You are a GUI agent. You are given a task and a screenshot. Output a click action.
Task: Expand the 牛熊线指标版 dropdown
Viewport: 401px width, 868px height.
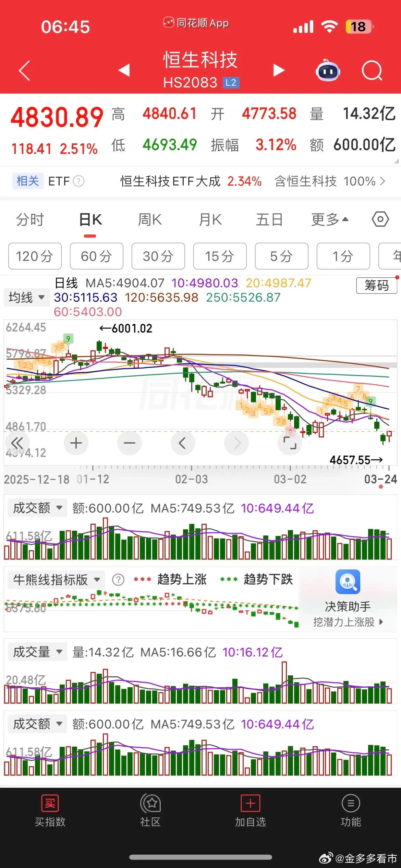click(x=56, y=580)
